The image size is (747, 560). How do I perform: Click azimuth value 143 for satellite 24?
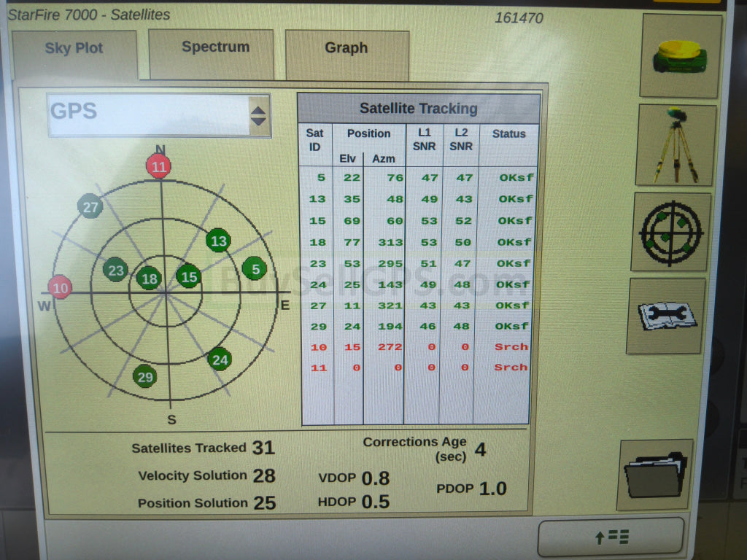pyautogui.click(x=390, y=285)
